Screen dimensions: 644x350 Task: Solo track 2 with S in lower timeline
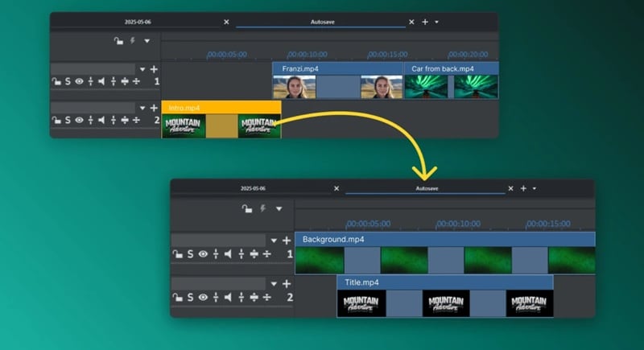tap(190, 298)
